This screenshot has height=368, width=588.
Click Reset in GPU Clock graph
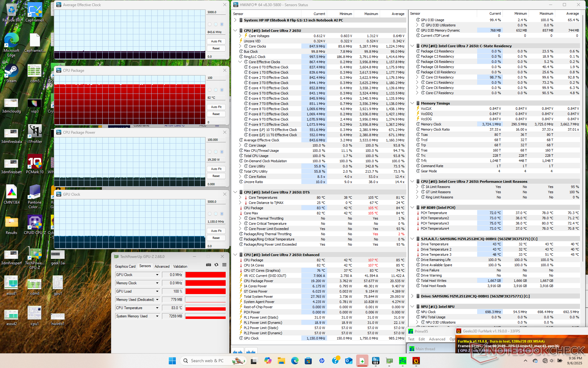[216, 238]
